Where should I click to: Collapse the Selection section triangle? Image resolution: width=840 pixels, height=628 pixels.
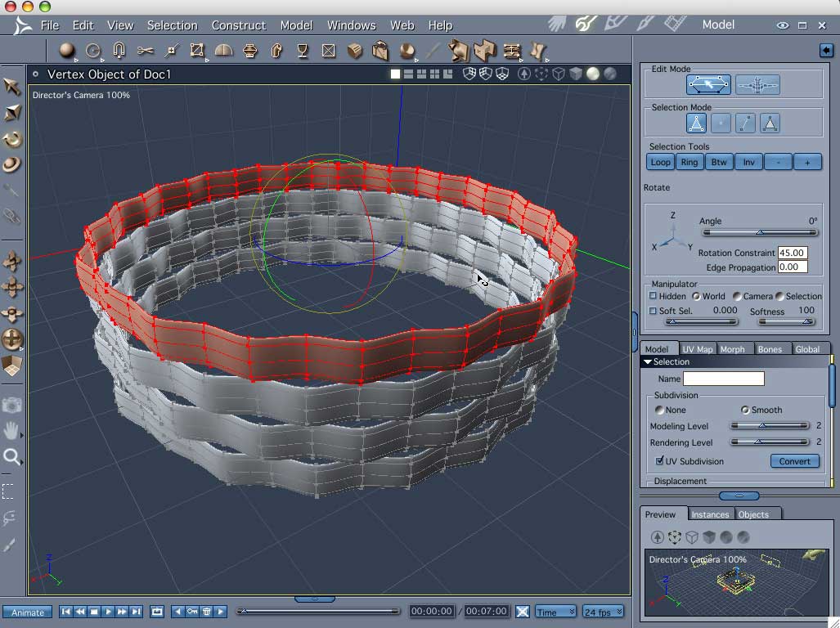click(x=647, y=362)
